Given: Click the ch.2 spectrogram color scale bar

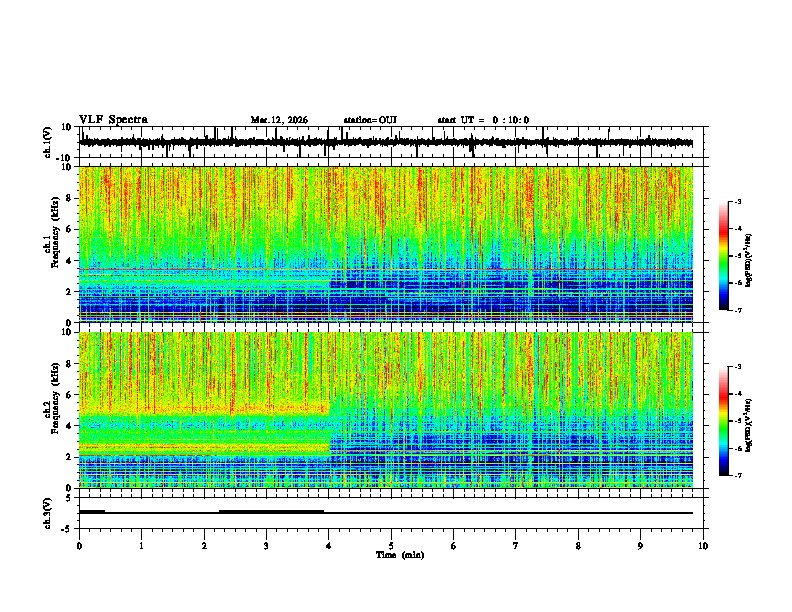Looking at the screenshot, I should pyautogui.click(x=723, y=421).
